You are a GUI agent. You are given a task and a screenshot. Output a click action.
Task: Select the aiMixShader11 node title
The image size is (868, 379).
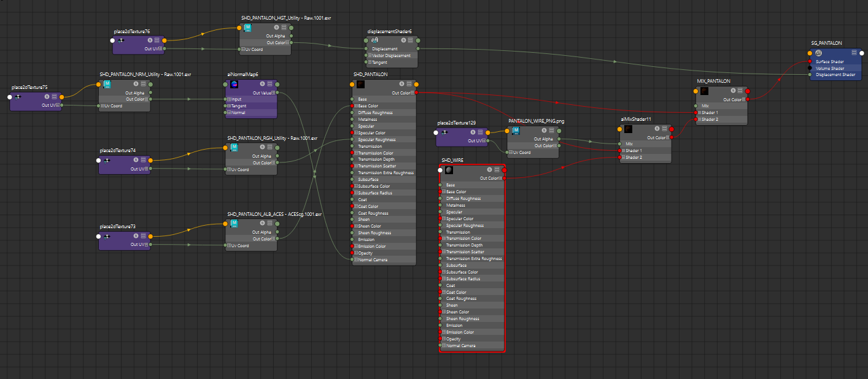coord(636,119)
